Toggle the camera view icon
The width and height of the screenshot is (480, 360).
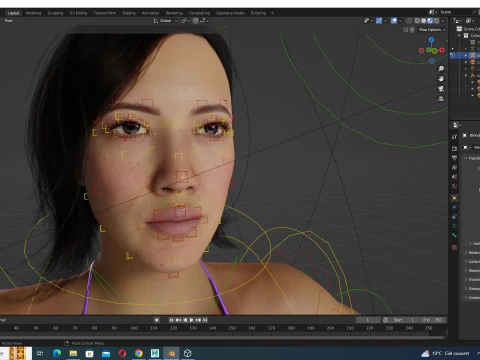[441, 89]
